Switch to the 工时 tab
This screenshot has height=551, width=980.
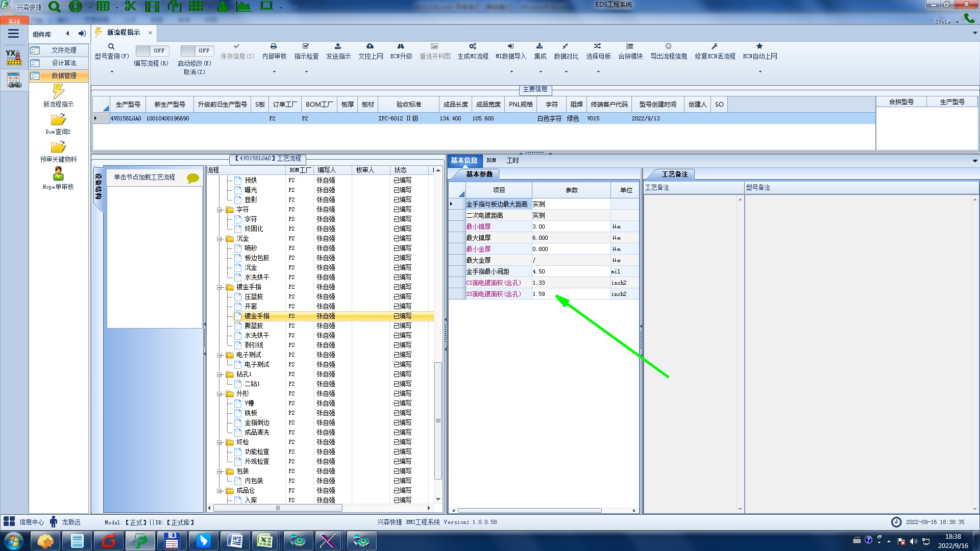[x=512, y=161]
